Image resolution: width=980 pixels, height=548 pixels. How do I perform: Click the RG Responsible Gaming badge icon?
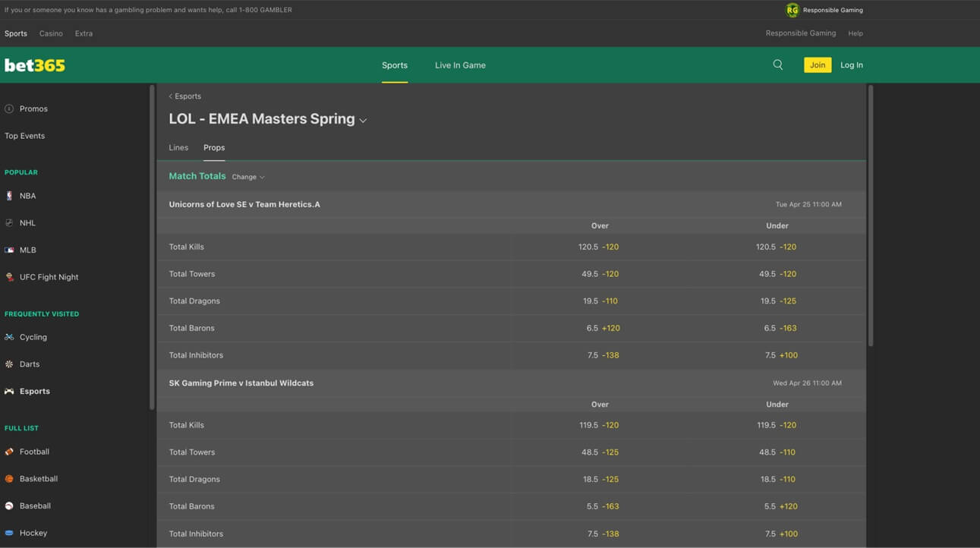[x=793, y=10]
